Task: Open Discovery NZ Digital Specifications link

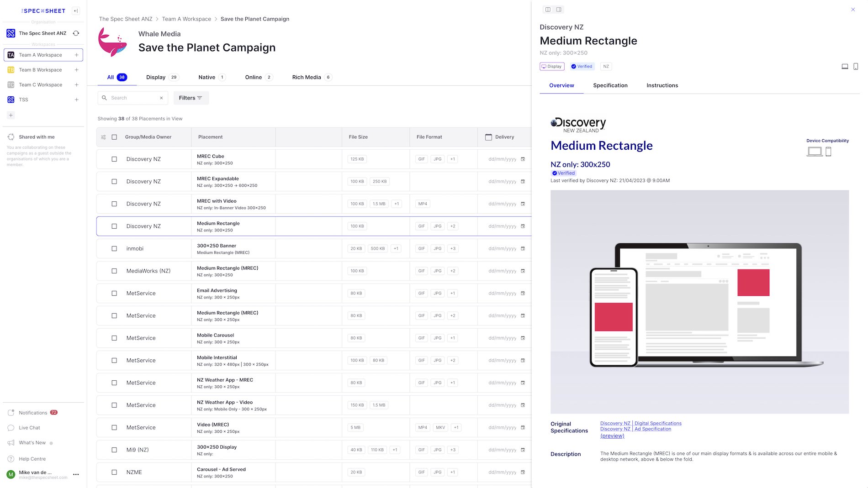Action: tap(641, 424)
